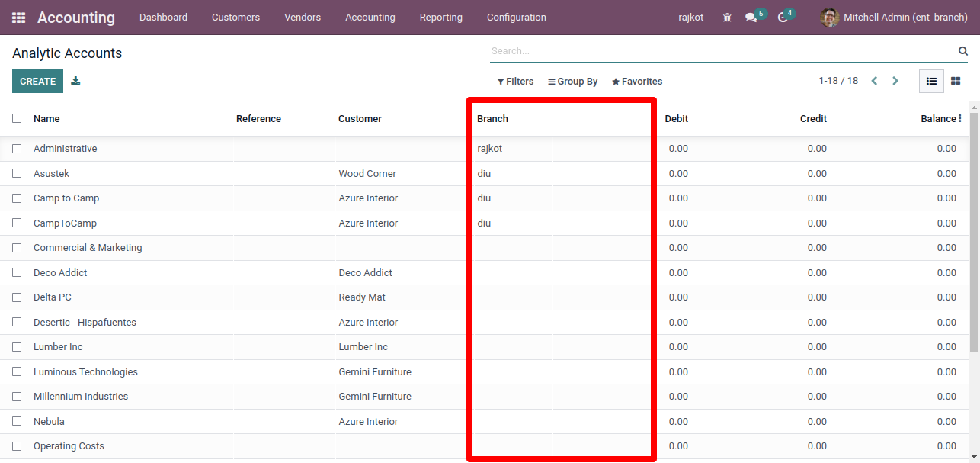Viewport: 980px width, 463px height.
Task: Sort by Balance column header
Action: 938,119
